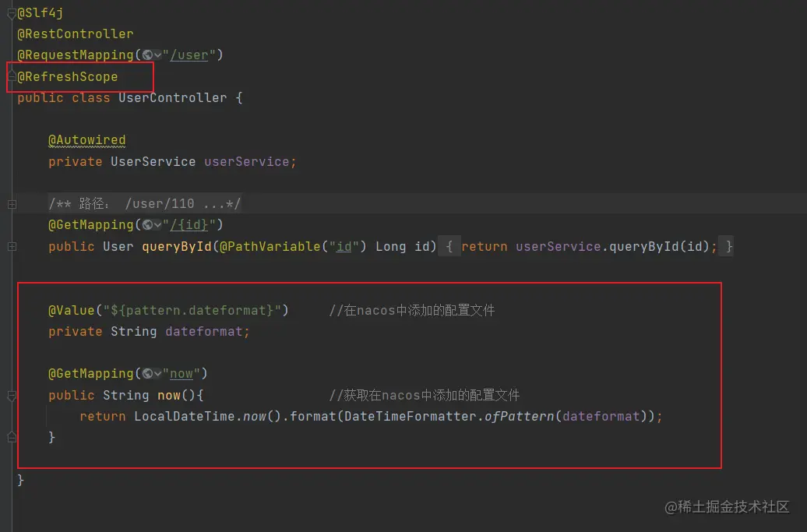Click the @Slf4j annotation

(41, 13)
